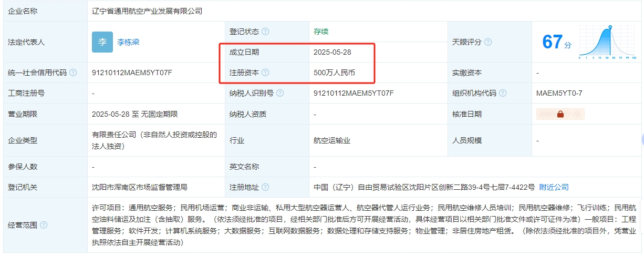Viewport: 644px width, 256px height.
Task: Click the 航空运输业 industry value
Action: point(332,140)
